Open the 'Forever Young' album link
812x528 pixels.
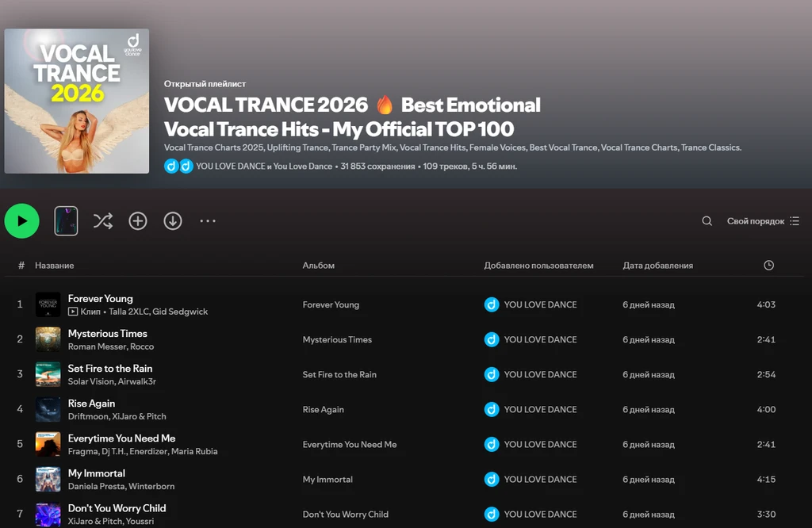(x=331, y=305)
